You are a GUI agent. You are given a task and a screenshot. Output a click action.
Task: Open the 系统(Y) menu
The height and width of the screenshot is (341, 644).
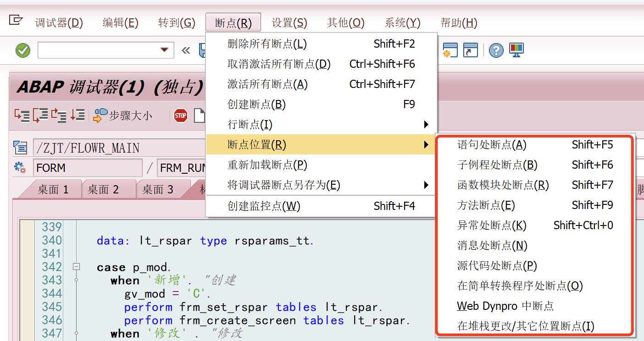point(402,23)
